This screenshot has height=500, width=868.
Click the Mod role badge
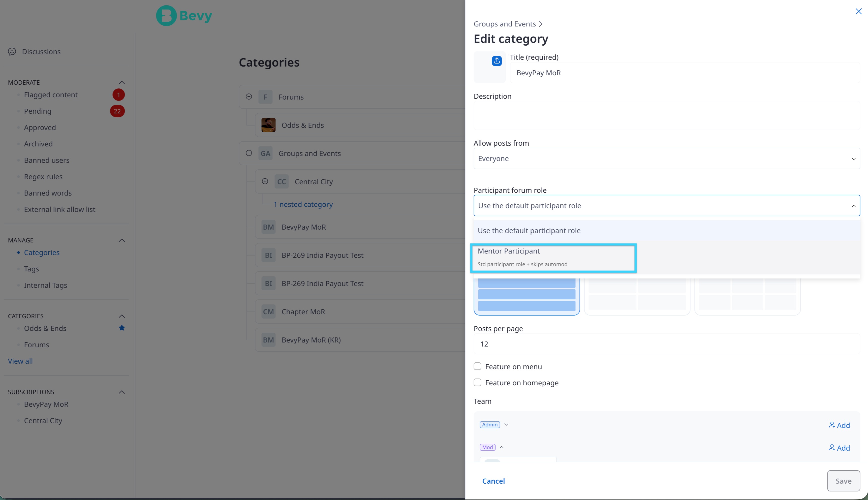(488, 448)
